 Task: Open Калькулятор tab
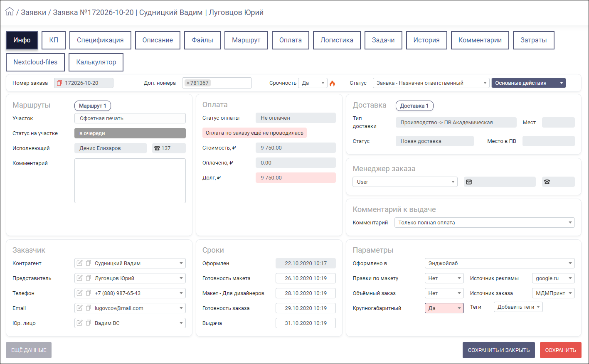click(96, 62)
